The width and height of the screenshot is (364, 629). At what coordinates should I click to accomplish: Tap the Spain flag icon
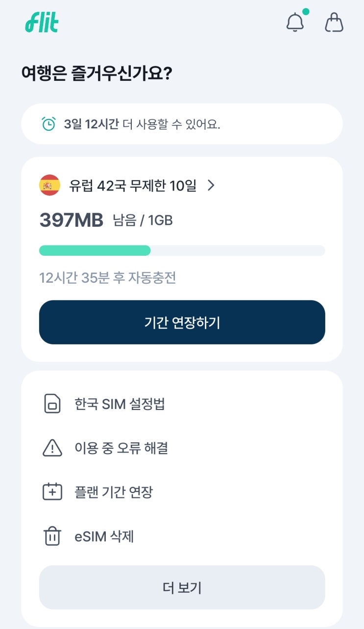(x=49, y=185)
